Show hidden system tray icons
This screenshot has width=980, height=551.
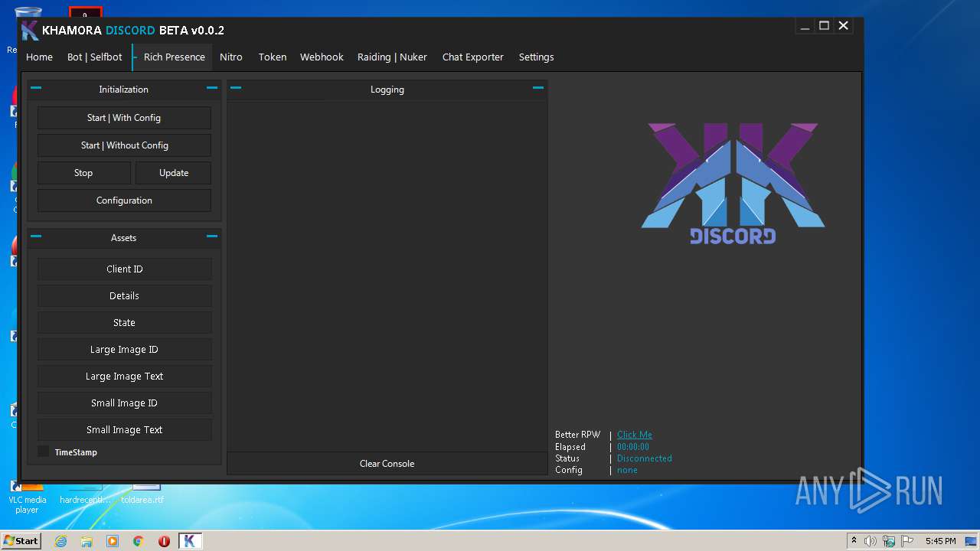coord(854,540)
